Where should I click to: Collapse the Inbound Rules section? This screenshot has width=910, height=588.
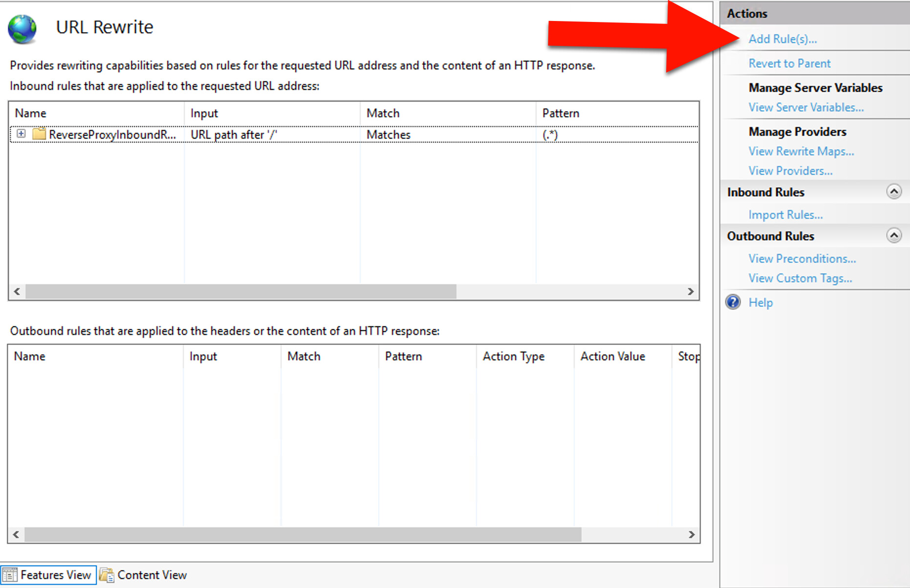click(x=894, y=191)
